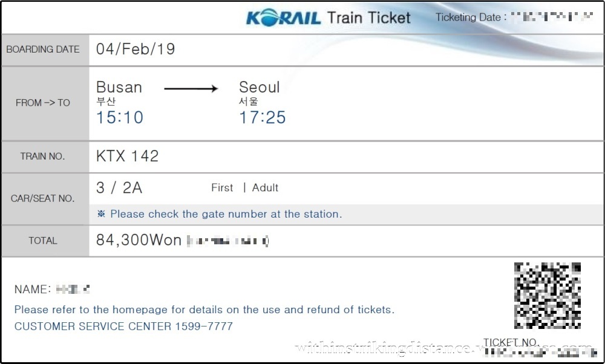Click the KTX 142 train number
605x364 pixels.
pyautogui.click(x=127, y=156)
